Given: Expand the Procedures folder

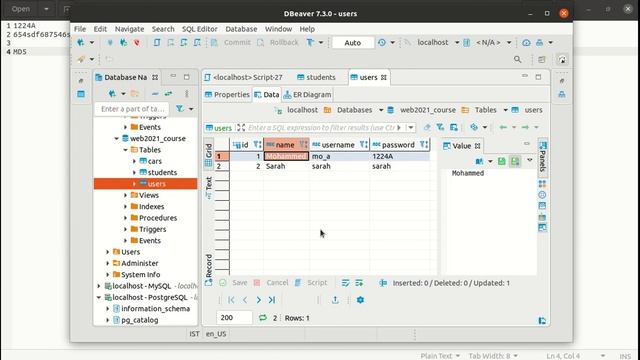Looking at the screenshot, I should click(x=125, y=218).
